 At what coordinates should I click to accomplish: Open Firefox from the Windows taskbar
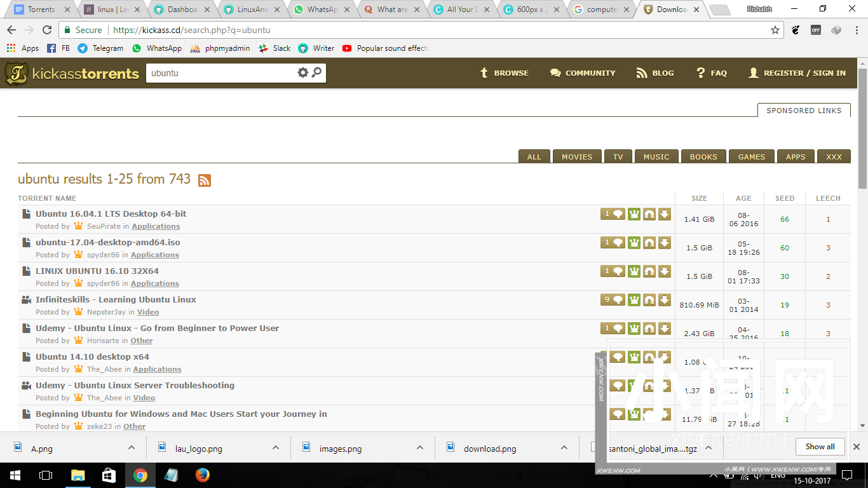point(202,475)
